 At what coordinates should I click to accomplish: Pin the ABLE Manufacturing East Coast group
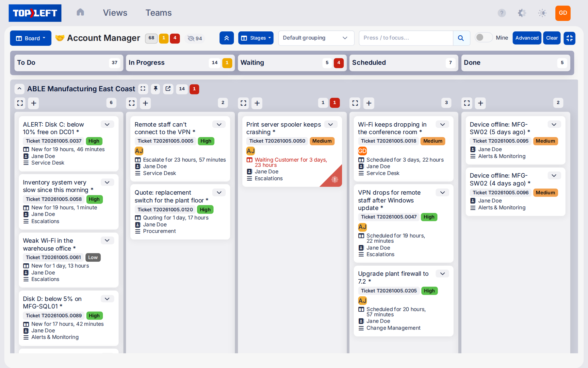click(156, 89)
